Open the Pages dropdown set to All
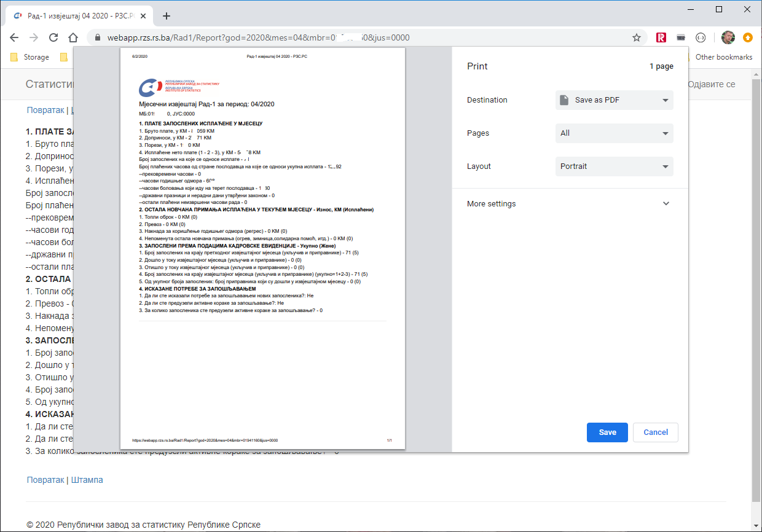 (614, 133)
